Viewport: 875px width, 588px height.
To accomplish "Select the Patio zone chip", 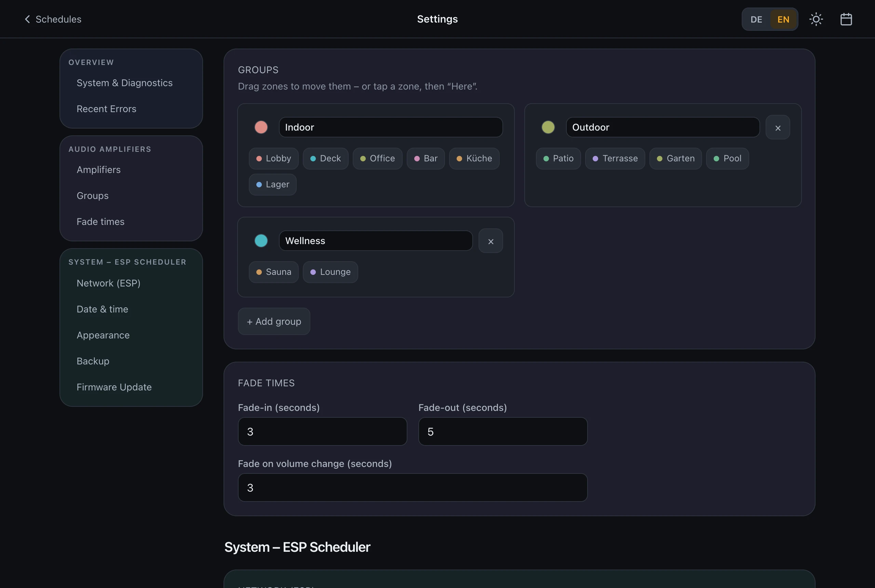I will 558,159.
